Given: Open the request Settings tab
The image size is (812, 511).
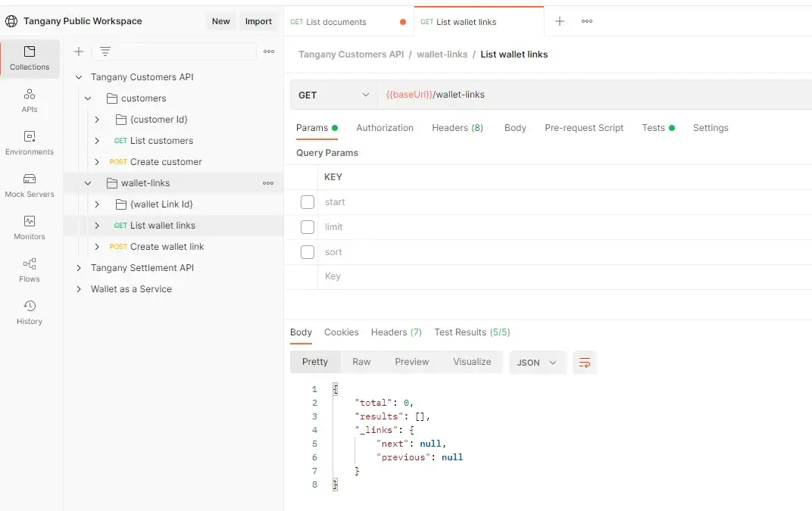Looking at the screenshot, I should (x=710, y=128).
